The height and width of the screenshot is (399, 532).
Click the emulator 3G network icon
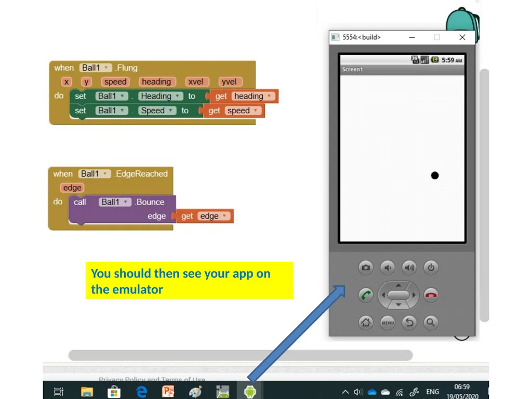pyautogui.click(x=415, y=60)
